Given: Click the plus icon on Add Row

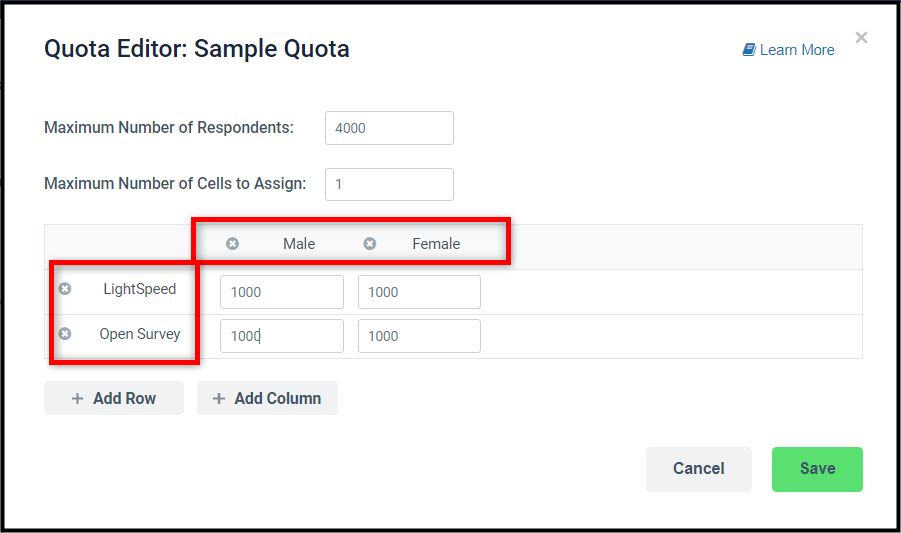Looking at the screenshot, I should tap(77, 398).
